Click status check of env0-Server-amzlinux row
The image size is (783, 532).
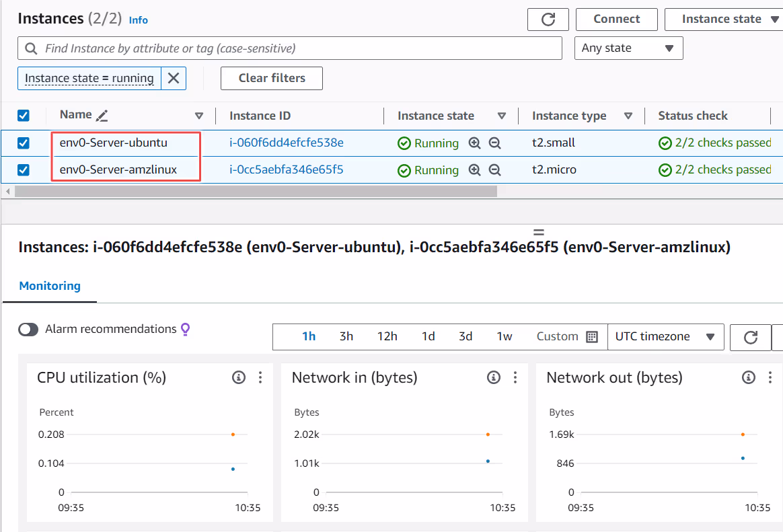coord(714,169)
